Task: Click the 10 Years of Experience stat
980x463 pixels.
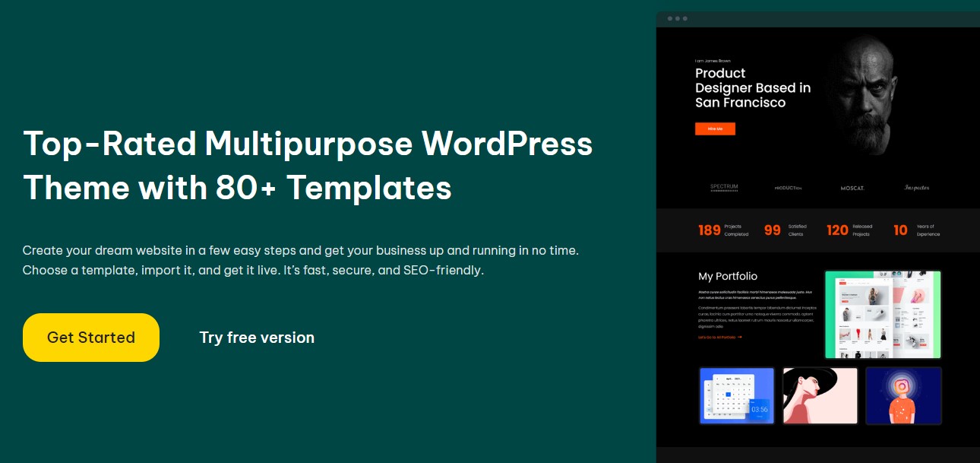Action: pyautogui.click(x=917, y=230)
